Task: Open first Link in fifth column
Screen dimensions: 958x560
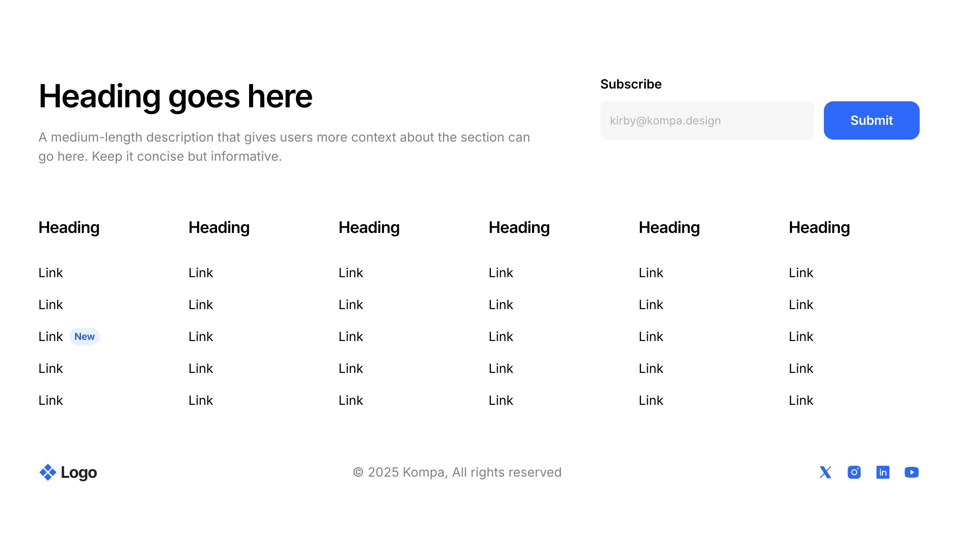Action: 651,273
